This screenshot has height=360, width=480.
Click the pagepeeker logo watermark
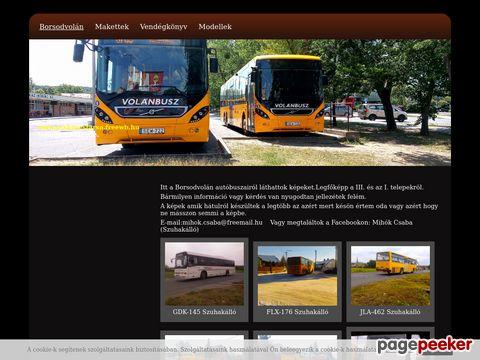(425, 345)
